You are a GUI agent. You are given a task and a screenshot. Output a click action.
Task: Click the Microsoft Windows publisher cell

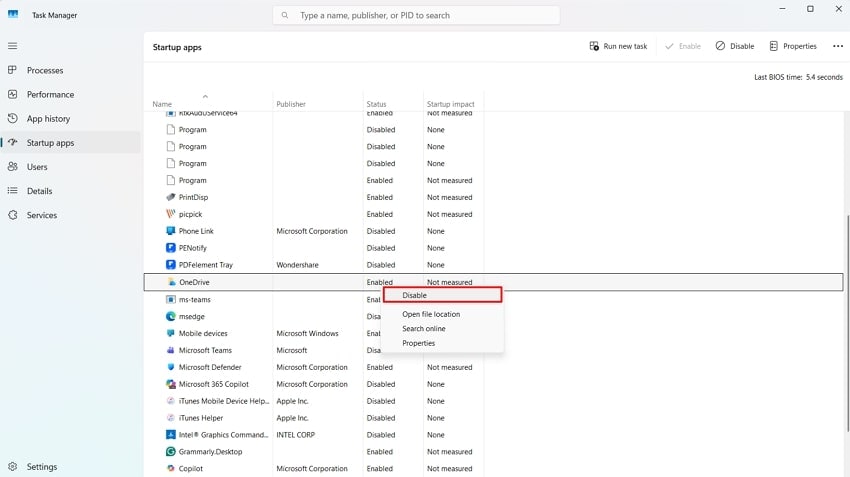tap(307, 333)
